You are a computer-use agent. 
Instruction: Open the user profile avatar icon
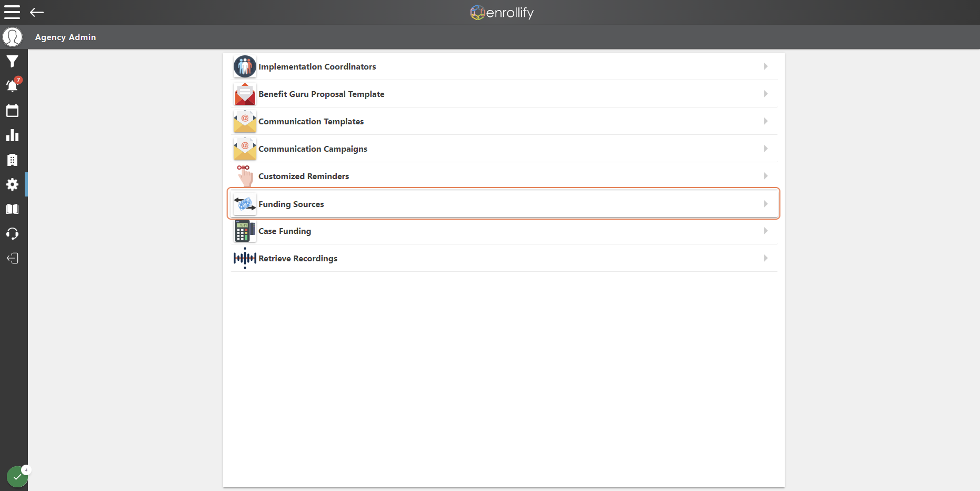pos(12,37)
